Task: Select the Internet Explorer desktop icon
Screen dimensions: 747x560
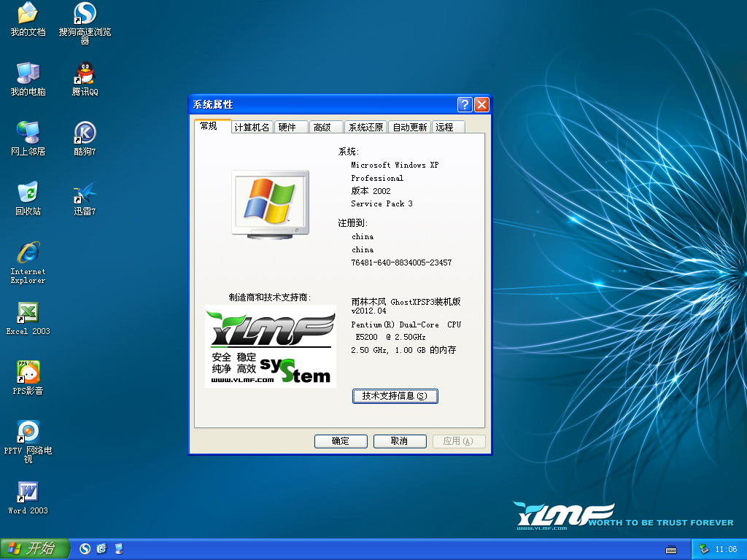Action: tap(28, 253)
